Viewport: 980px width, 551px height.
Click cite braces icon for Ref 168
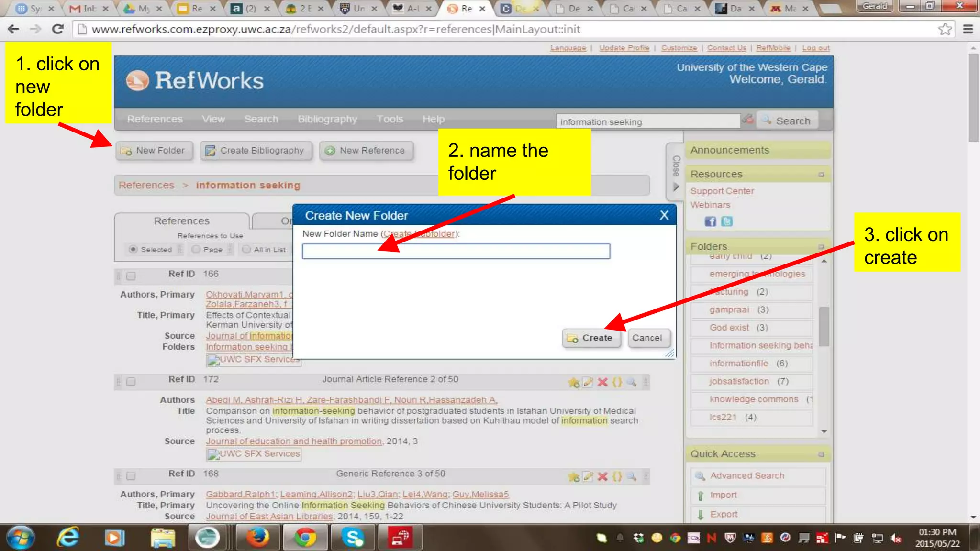pyautogui.click(x=617, y=476)
